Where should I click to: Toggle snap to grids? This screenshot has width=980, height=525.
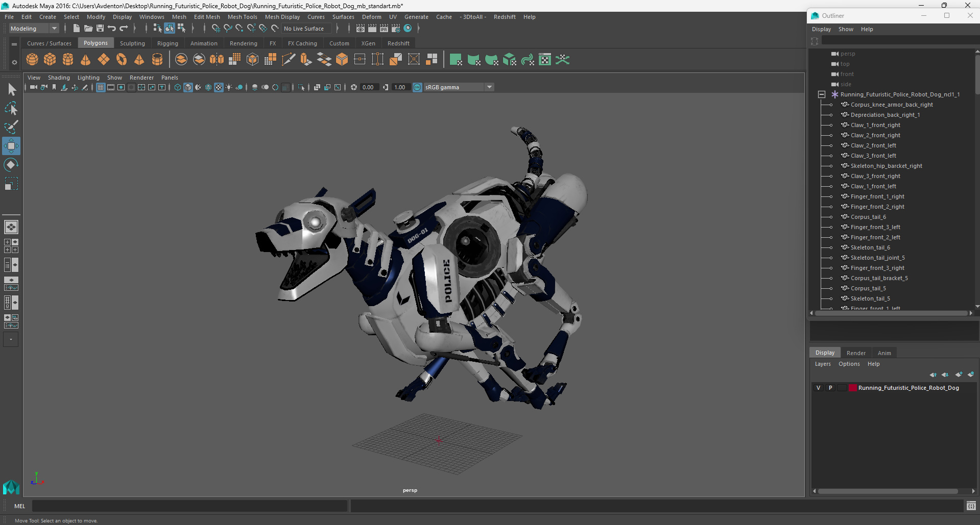216,29
